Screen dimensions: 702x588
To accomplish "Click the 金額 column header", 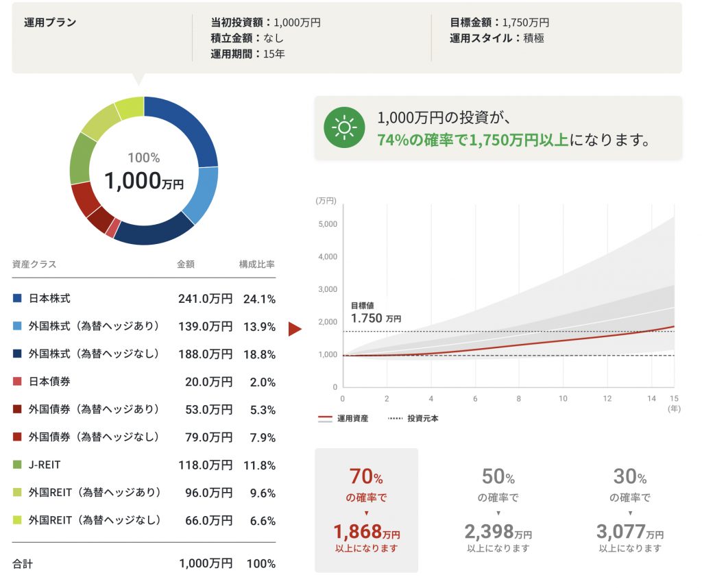I will tap(186, 265).
